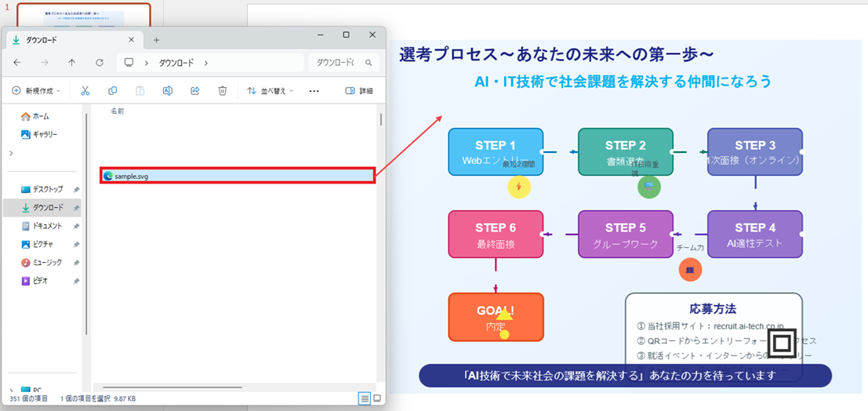
Task: Expand chevron before ダウンロード in address bar
Action: [x=146, y=63]
